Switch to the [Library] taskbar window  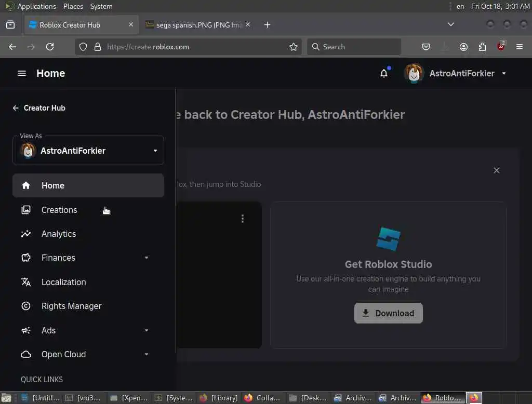click(x=219, y=398)
